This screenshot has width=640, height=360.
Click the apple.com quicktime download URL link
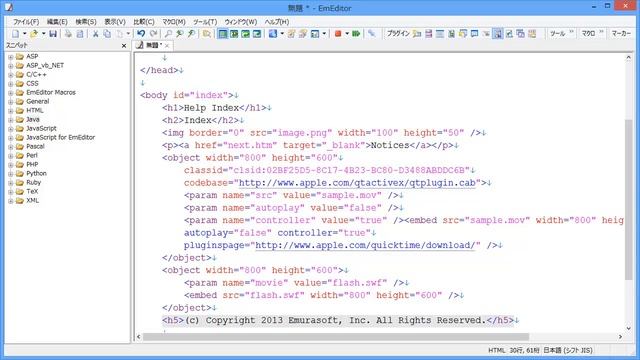click(365, 245)
